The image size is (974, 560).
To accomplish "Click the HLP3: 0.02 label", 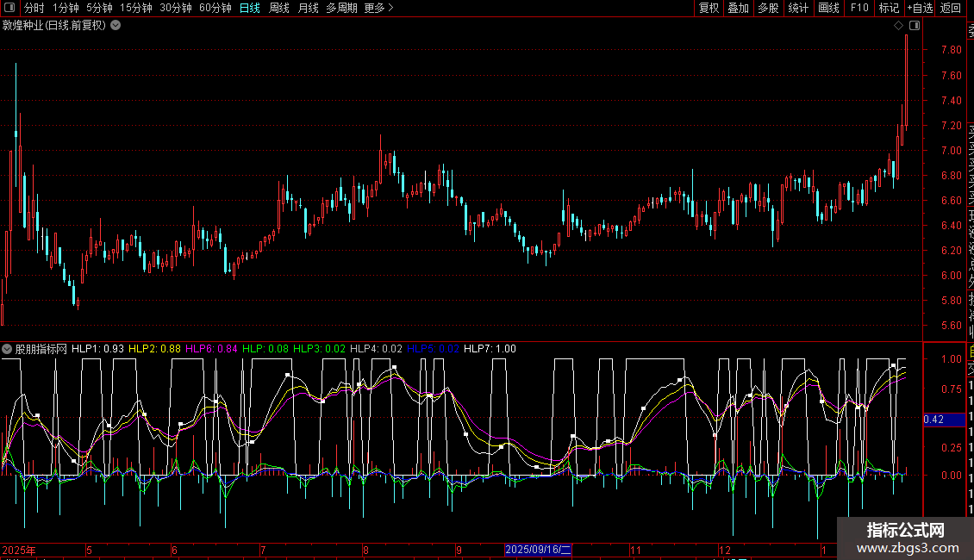I will (x=319, y=349).
